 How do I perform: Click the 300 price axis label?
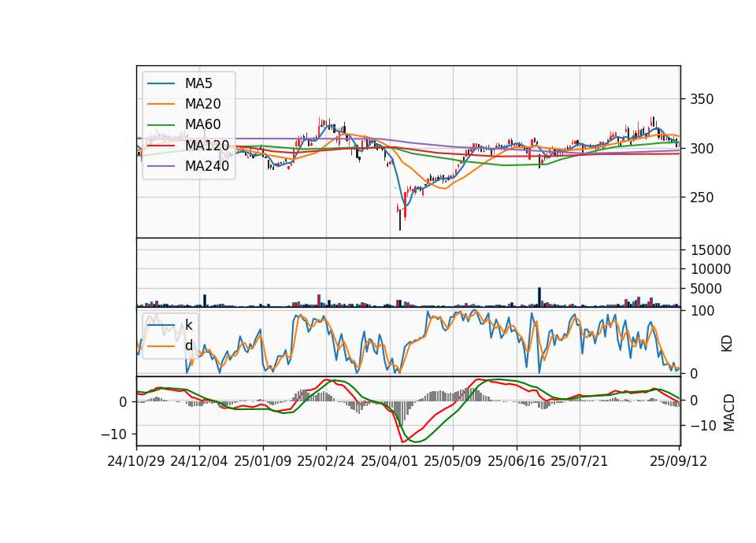pos(702,149)
